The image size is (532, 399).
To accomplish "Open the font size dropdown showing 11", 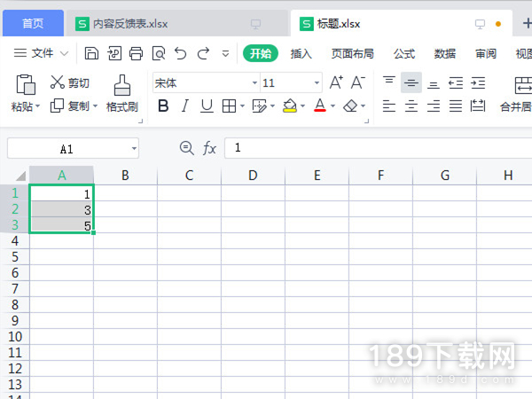I will click(x=317, y=83).
